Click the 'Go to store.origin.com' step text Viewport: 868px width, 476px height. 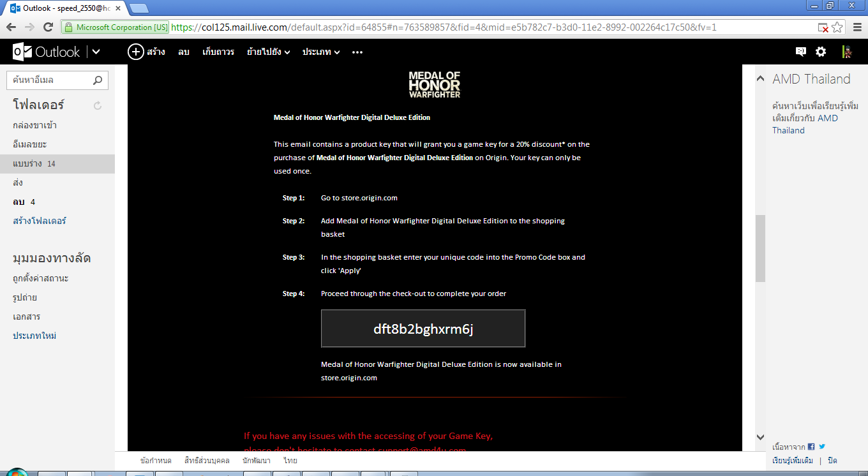(359, 198)
